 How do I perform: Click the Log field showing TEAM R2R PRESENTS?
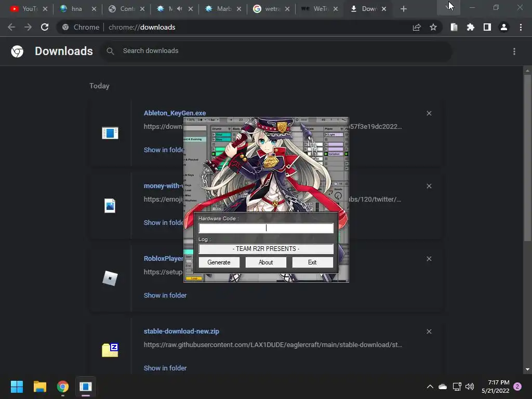tap(266, 249)
